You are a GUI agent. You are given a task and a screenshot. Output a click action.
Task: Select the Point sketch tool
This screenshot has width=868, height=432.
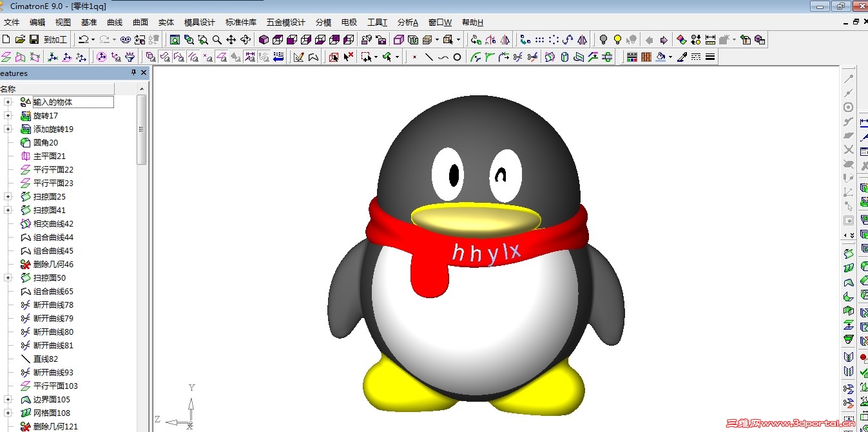coord(414,57)
